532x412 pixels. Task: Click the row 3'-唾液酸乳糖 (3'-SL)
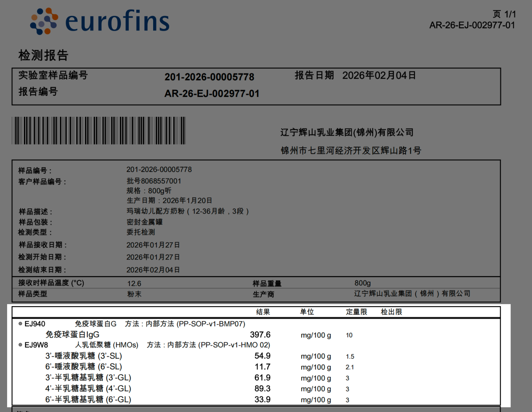point(83,356)
